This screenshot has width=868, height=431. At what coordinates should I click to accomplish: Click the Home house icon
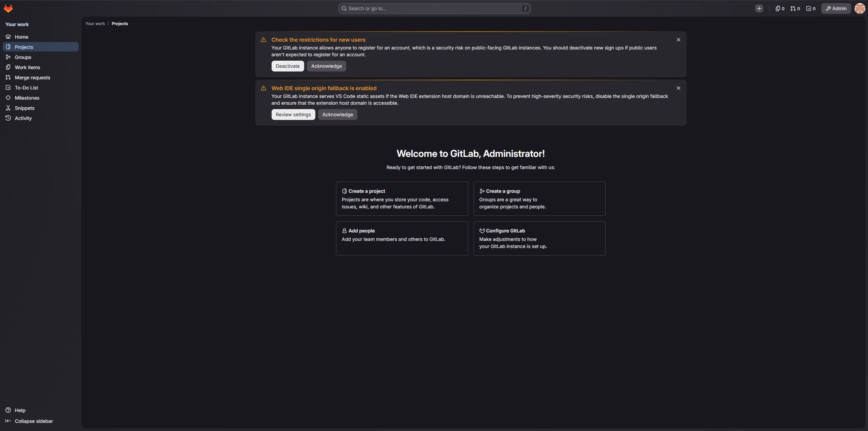(x=8, y=37)
